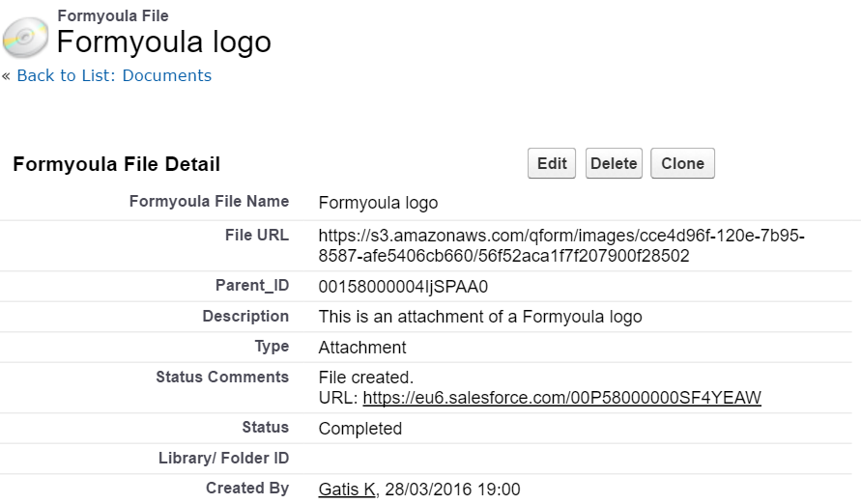Click the Delete button

pyautogui.click(x=614, y=163)
